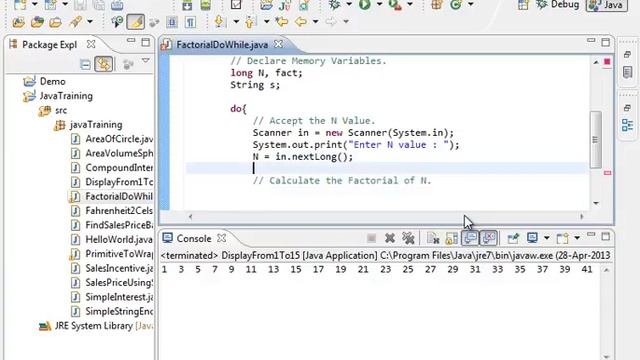Select the Package Explorer tab
Viewport: 640px width, 360px height.
pyautogui.click(x=49, y=44)
